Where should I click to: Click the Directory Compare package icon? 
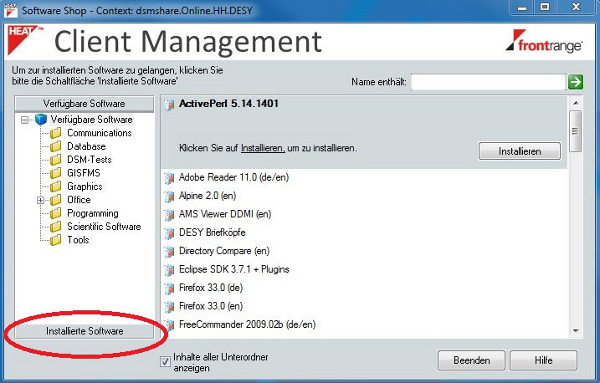[x=169, y=251]
